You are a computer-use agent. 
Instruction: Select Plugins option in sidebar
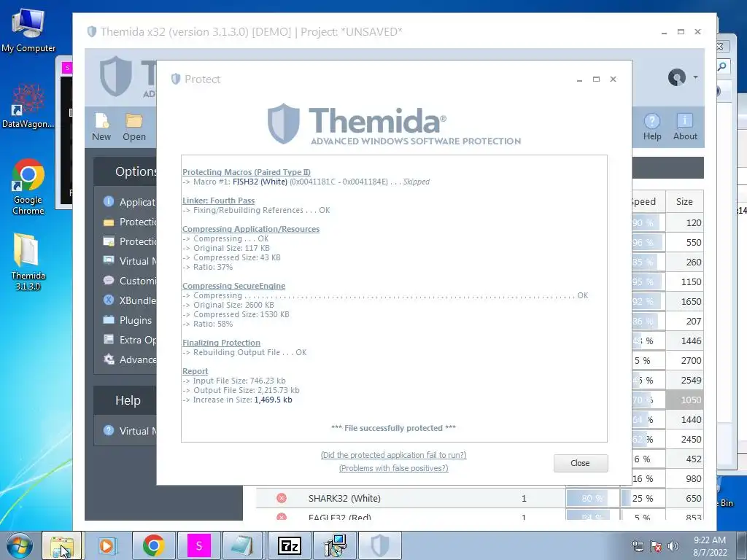point(128,320)
